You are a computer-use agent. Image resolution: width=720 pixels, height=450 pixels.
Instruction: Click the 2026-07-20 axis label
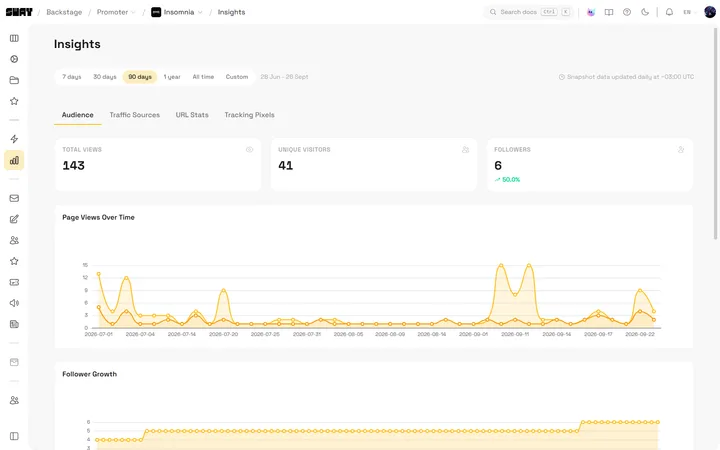click(x=224, y=334)
